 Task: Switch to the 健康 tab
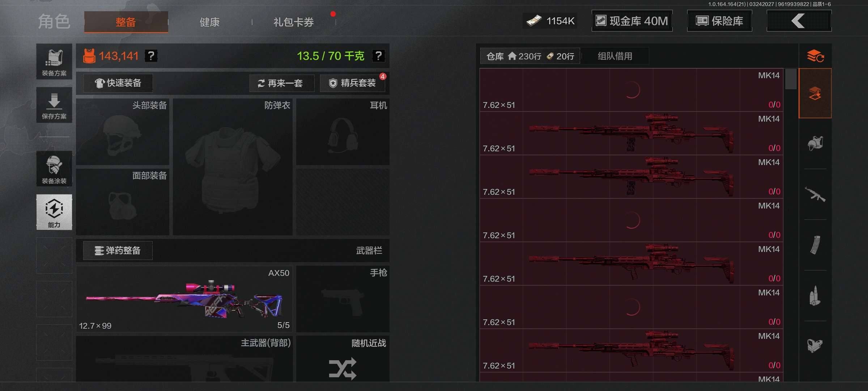tap(210, 22)
